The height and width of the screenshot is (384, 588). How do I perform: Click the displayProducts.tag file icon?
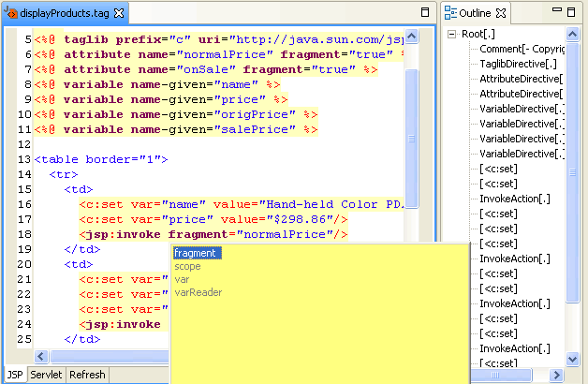tap(10, 14)
